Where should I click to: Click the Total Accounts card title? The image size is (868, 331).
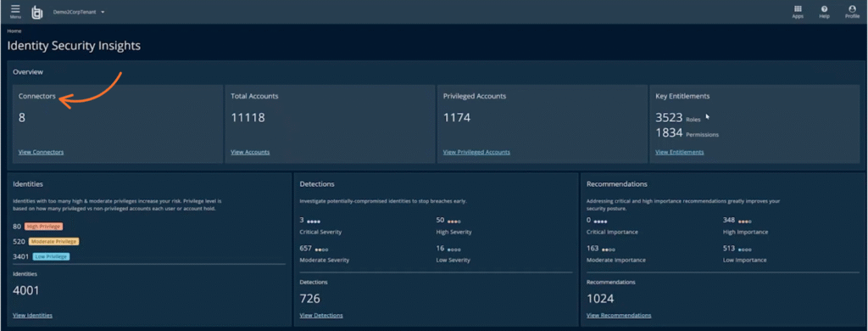254,96
